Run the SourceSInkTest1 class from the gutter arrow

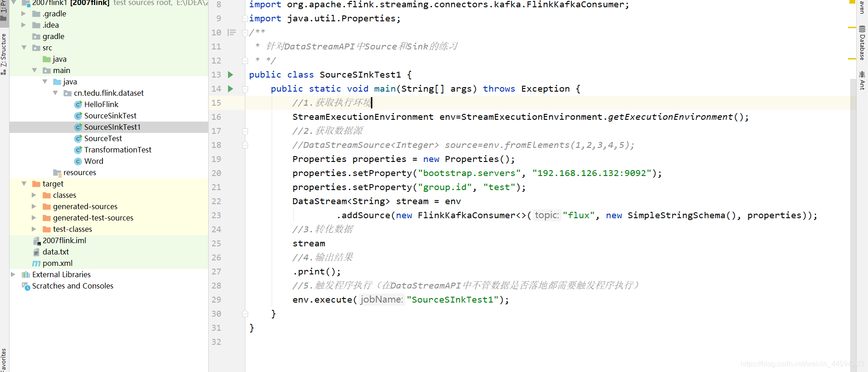tap(230, 74)
